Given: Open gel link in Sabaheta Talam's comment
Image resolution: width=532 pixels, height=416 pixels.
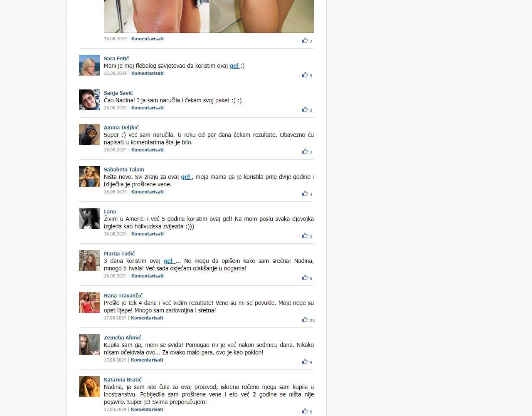Looking at the screenshot, I should pos(186,177).
